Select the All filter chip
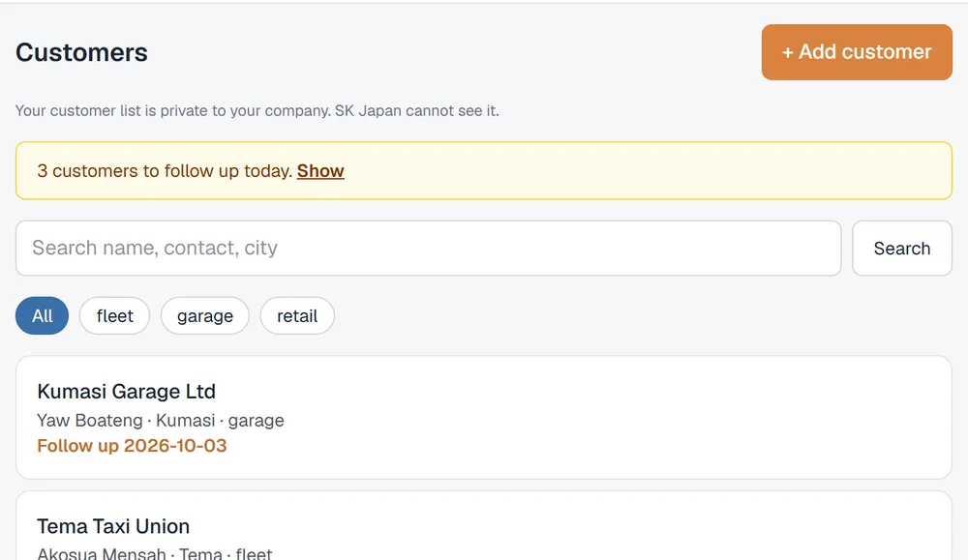This screenshot has height=560, width=968. 42,315
